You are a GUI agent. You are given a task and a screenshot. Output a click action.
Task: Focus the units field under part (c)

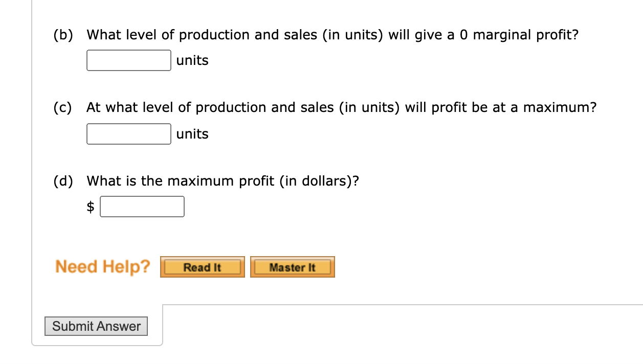pos(129,134)
